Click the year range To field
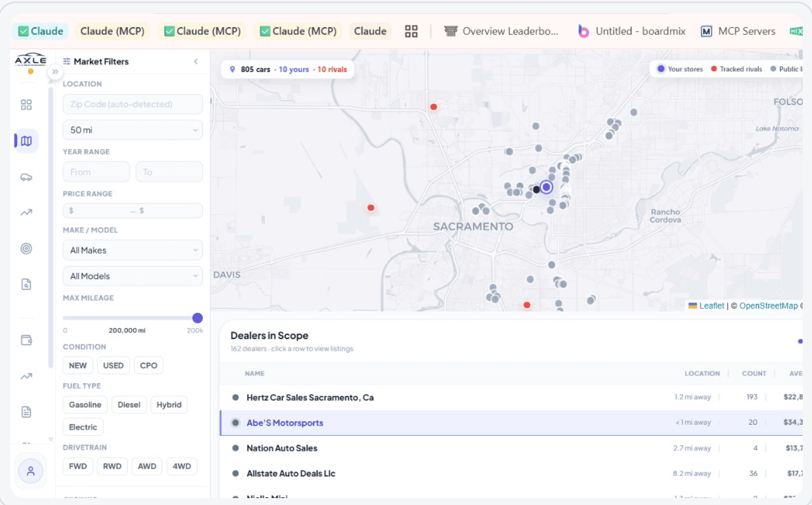This screenshot has height=505, width=812. (x=169, y=172)
